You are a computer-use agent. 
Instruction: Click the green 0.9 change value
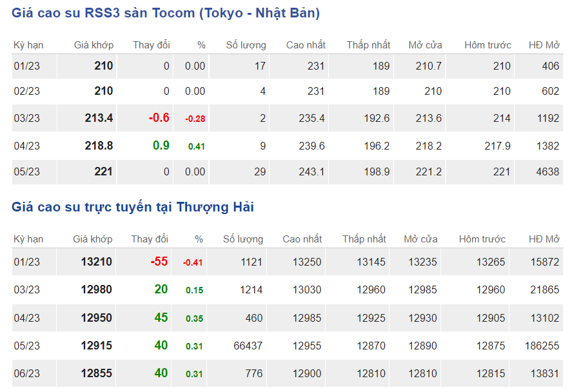click(161, 146)
